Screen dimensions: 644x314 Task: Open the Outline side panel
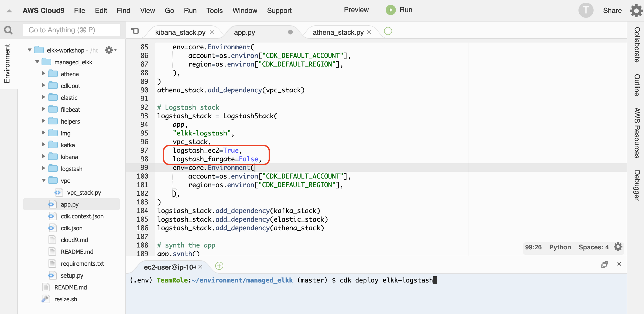coord(637,85)
